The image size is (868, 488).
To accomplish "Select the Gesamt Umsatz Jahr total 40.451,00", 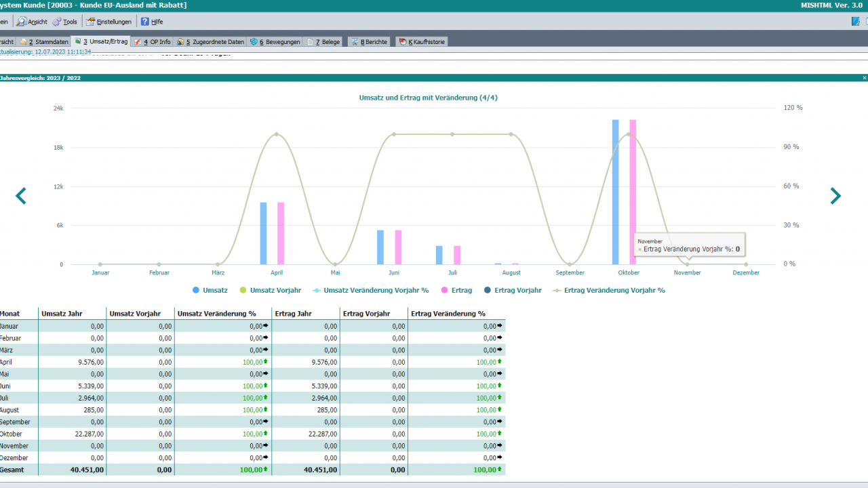I will tap(87, 470).
